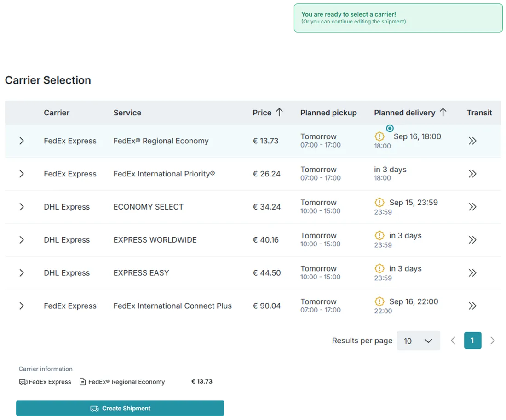Click the truck icon beside FedEx Express
506x420 pixels.
[x=23, y=382]
